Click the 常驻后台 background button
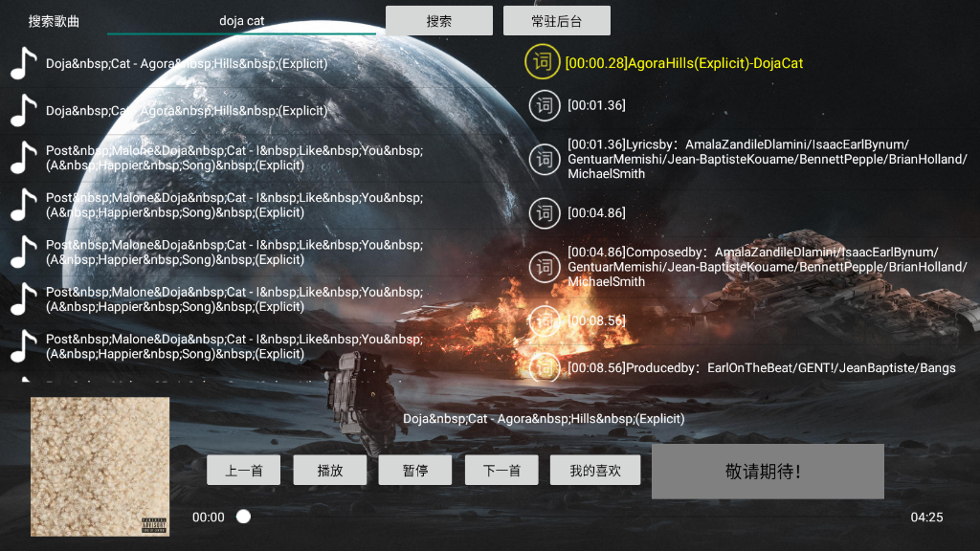Viewport: 980px width, 551px height. tap(555, 19)
